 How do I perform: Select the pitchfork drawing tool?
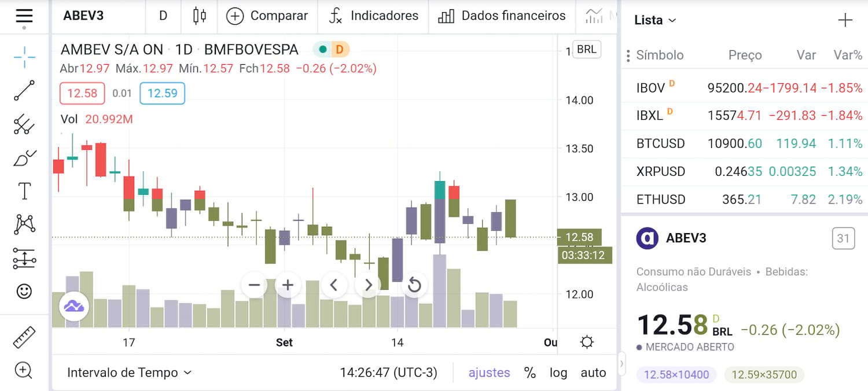[24, 124]
